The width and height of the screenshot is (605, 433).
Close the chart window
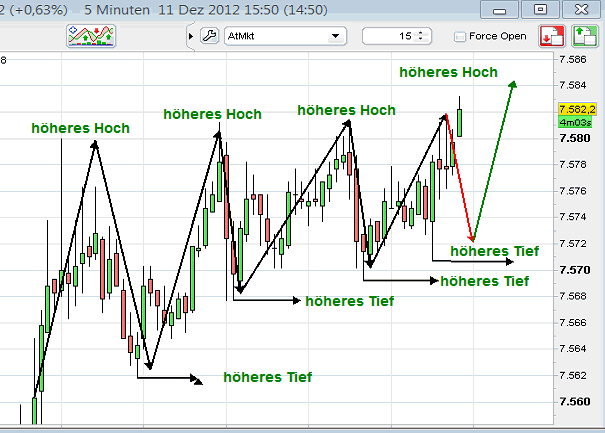pyautogui.click(x=581, y=9)
